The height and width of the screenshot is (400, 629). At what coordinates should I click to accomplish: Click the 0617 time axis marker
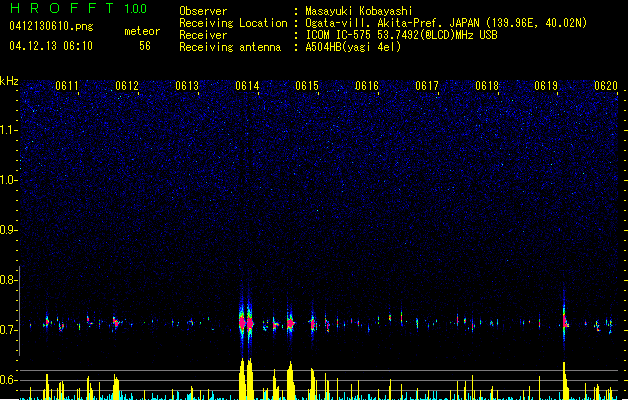coord(427,86)
